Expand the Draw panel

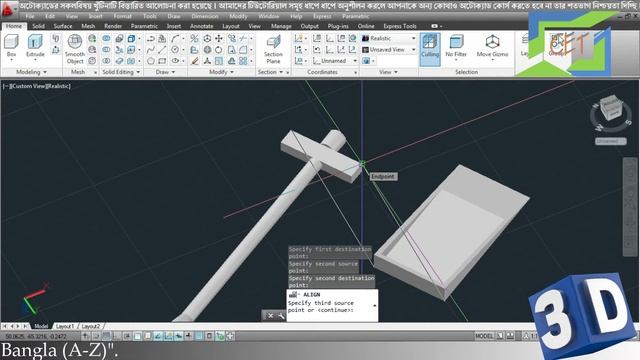165,72
